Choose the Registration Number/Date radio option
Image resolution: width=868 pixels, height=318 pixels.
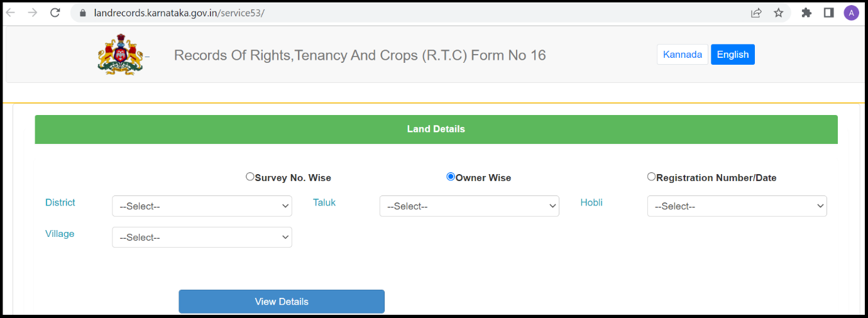651,177
